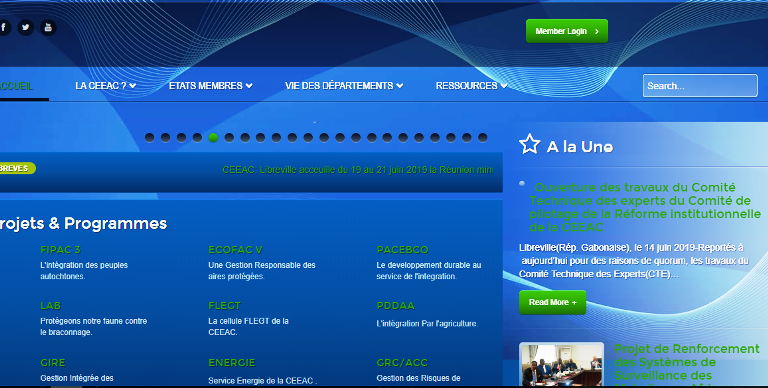This screenshot has width=768, height=388.
Task: Select the active green slider dot
Action: [x=213, y=138]
